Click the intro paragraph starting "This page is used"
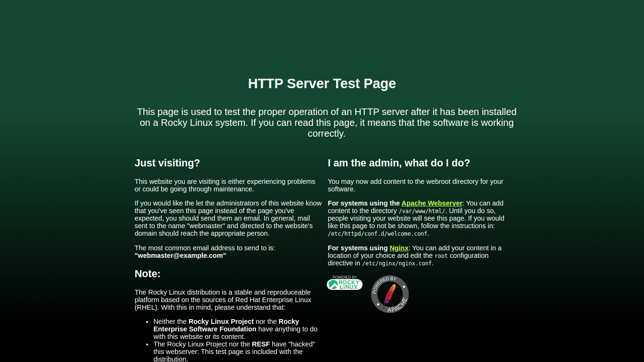 (x=327, y=123)
